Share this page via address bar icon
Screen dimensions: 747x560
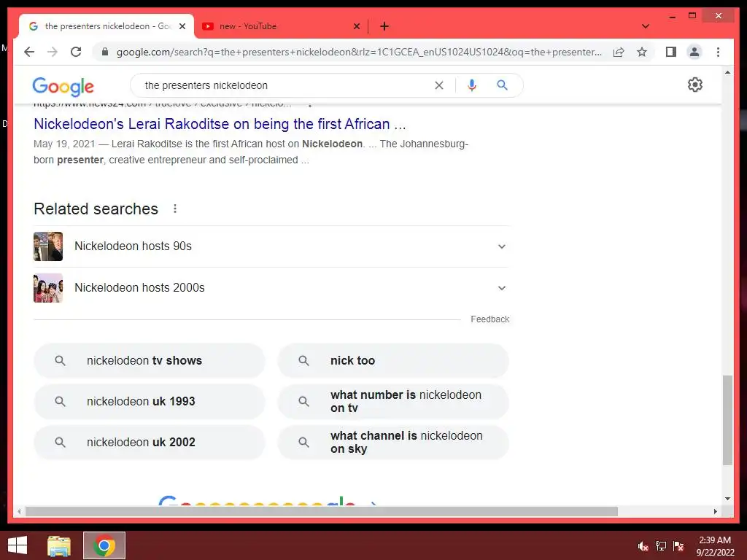coord(619,52)
